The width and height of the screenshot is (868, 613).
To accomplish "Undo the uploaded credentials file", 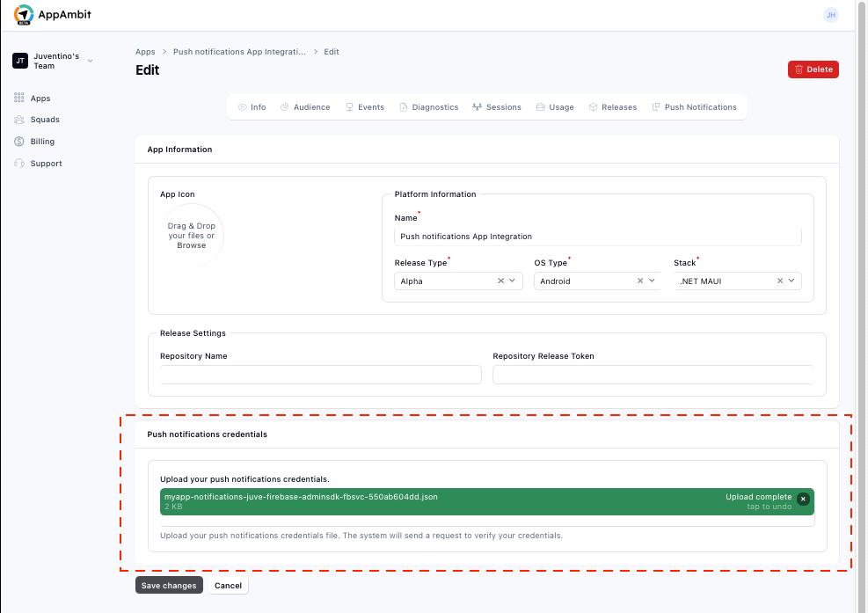I will pos(803,498).
